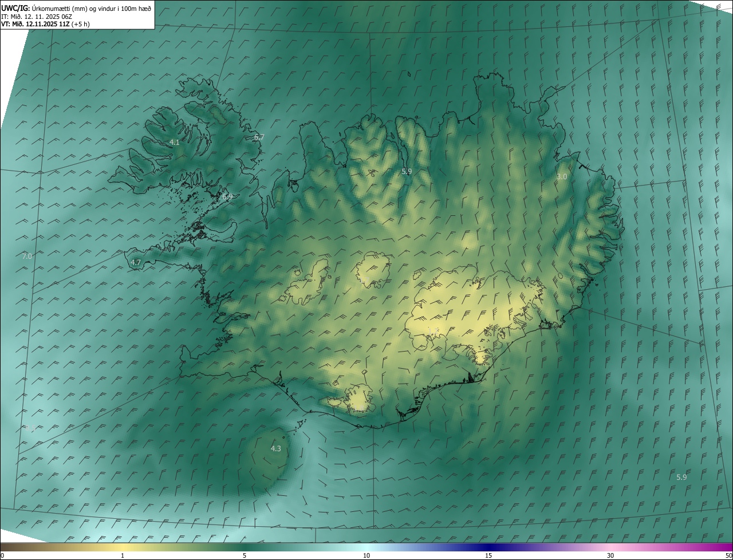Click the initial time line "IT: Mið. 12. 11. 2025 06Z"
The image size is (733, 560).
(x=36, y=17)
